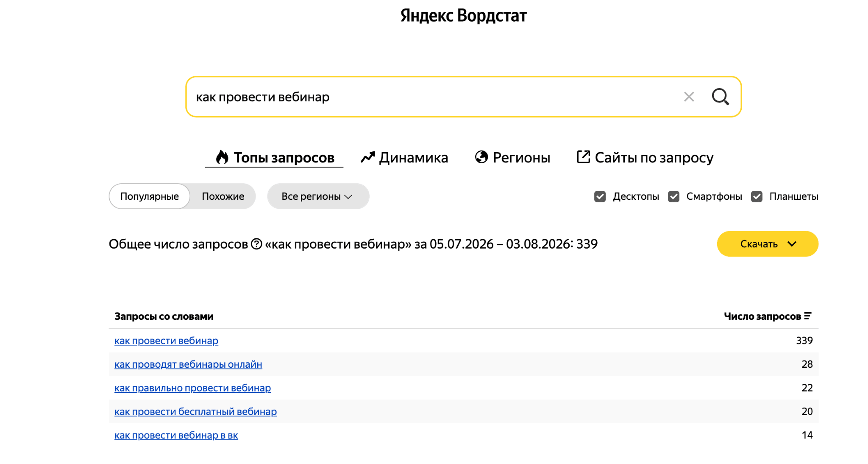Screen dimensions: 868x464
Task: Click the flame icon of Топы запросов
Action: pos(222,157)
